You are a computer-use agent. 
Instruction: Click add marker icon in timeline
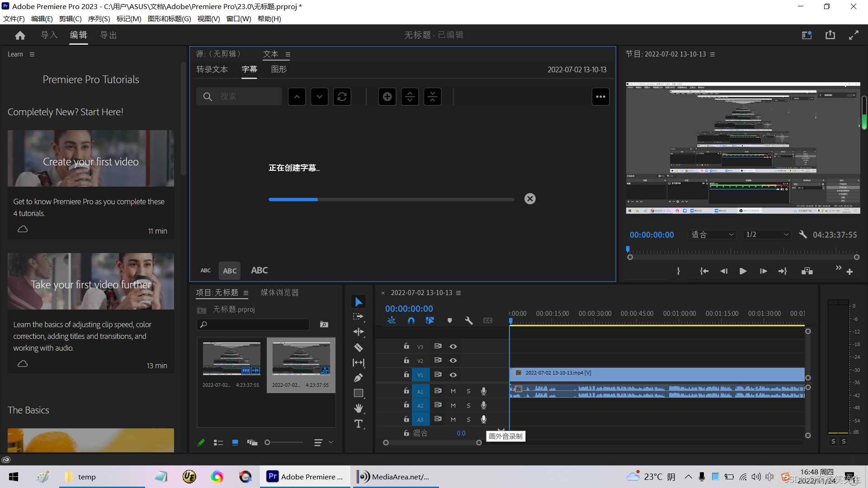click(450, 320)
